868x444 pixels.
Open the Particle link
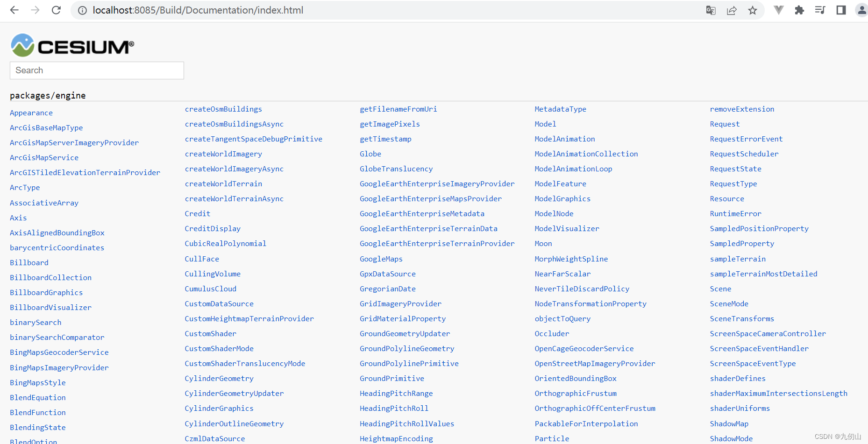(552, 439)
